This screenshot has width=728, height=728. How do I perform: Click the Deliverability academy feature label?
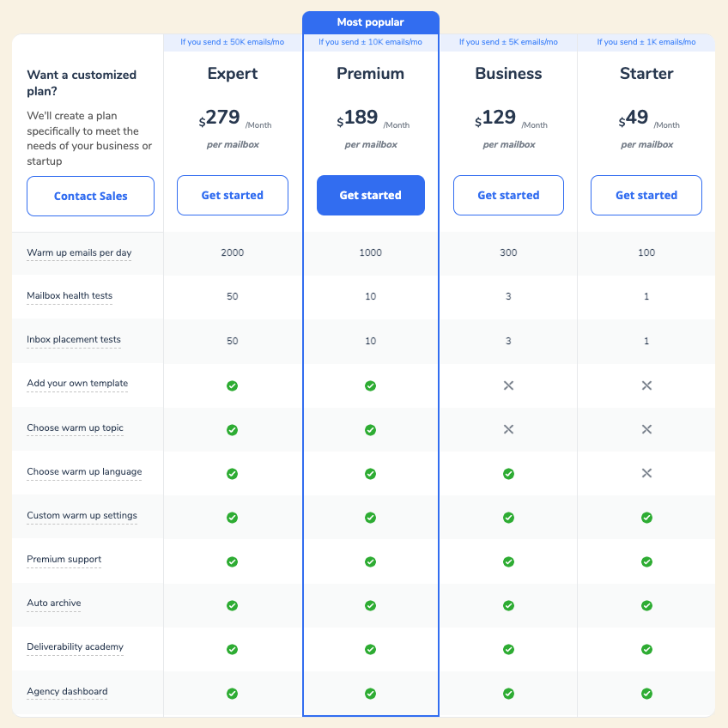75,646
